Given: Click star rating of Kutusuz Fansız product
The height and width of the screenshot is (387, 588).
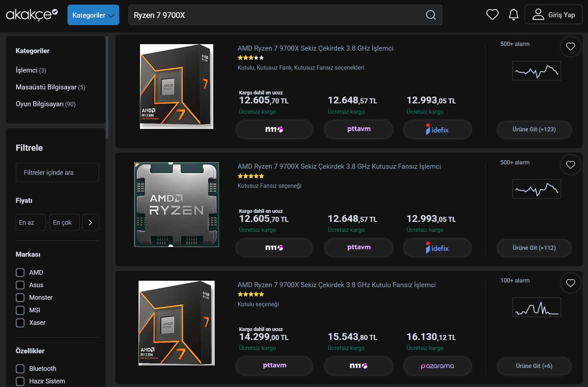Looking at the screenshot, I should tap(251, 176).
